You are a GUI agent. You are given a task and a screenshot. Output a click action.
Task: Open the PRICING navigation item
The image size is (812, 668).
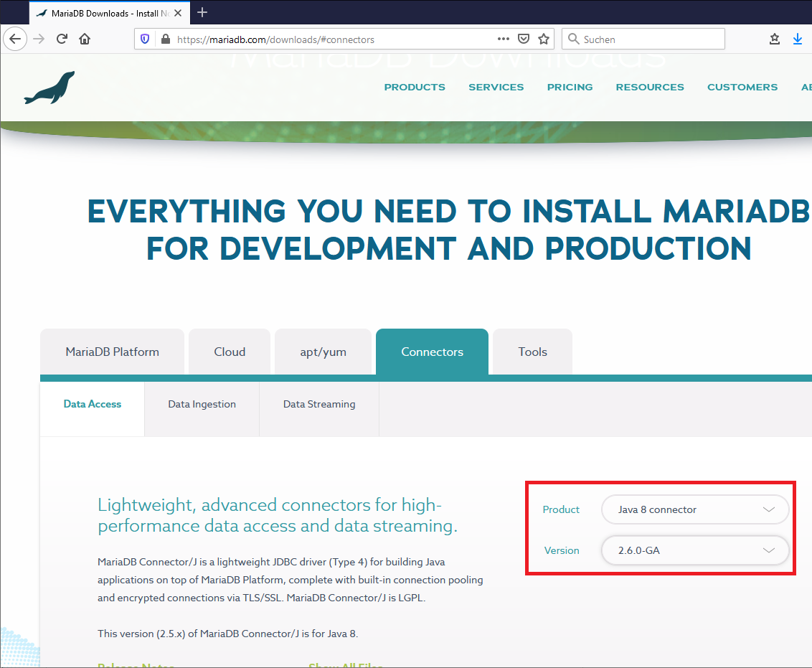pyautogui.click(x=570, y=87)
